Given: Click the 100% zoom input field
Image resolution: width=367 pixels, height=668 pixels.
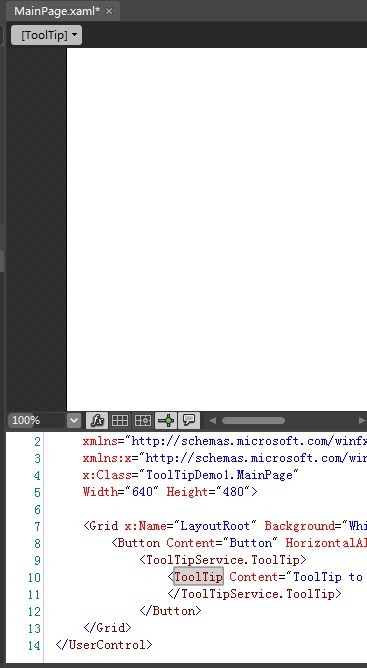Looking at the screenshot, I should tap(37, 420).
